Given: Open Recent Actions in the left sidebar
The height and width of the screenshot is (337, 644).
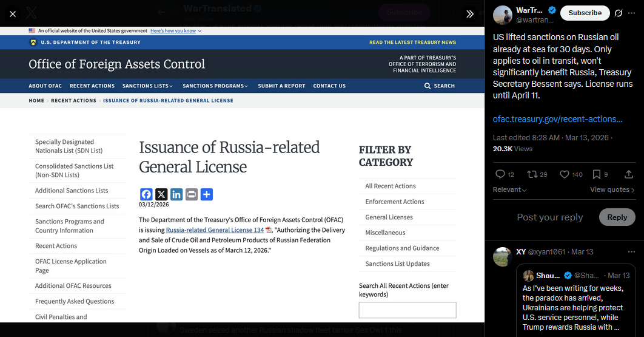Looking at the screenshot, I should (x=56, y=246).
